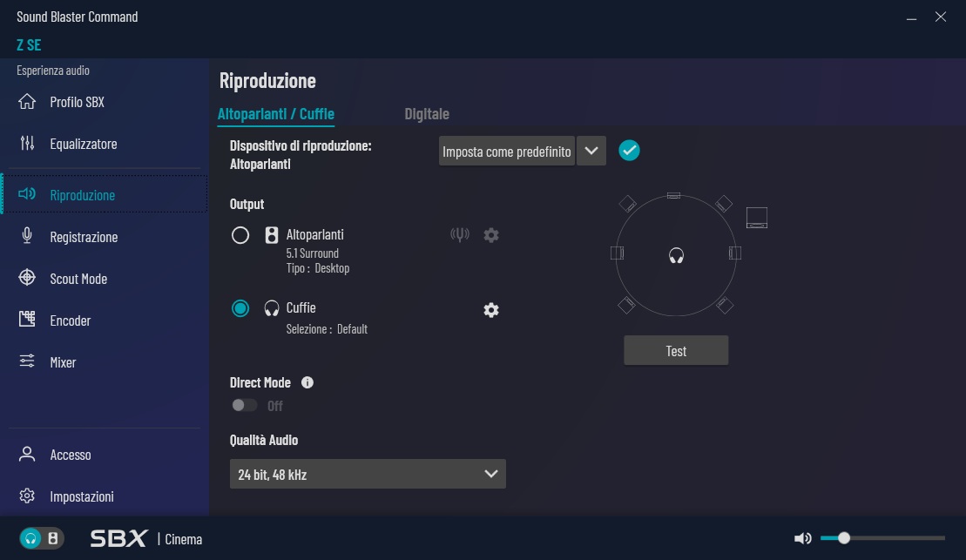
Task: Open the Mixer sliders icon
Action: tap(27, 361)
